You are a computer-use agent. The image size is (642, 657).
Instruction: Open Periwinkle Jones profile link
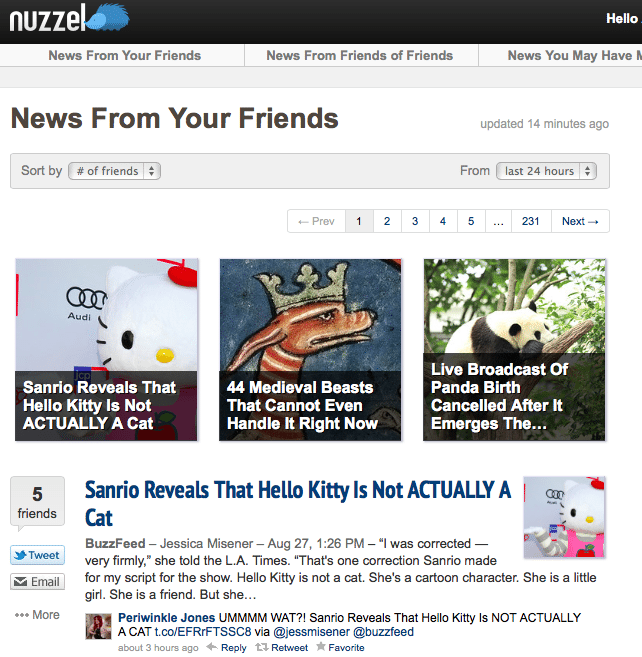(166, 618)
